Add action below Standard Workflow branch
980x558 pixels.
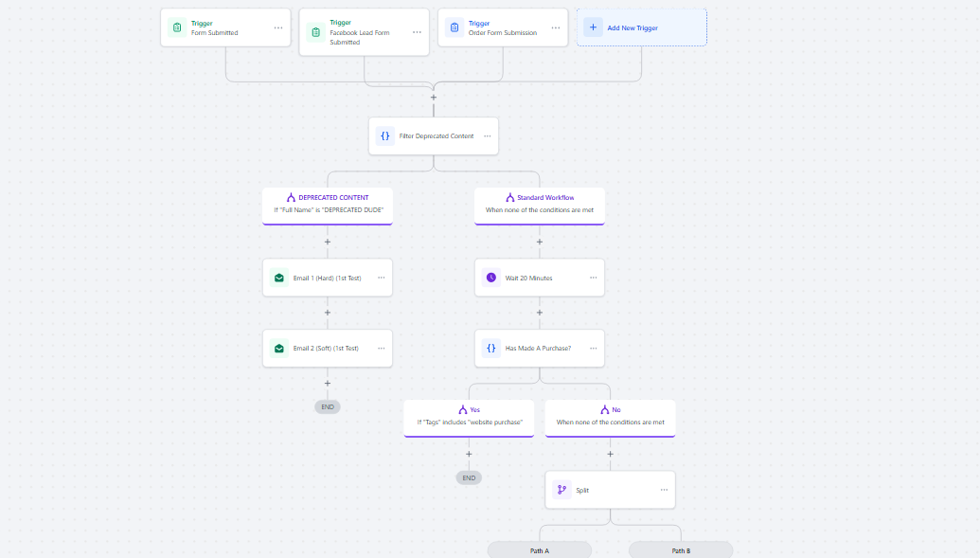pyautogui.click(x=540, y=243)
